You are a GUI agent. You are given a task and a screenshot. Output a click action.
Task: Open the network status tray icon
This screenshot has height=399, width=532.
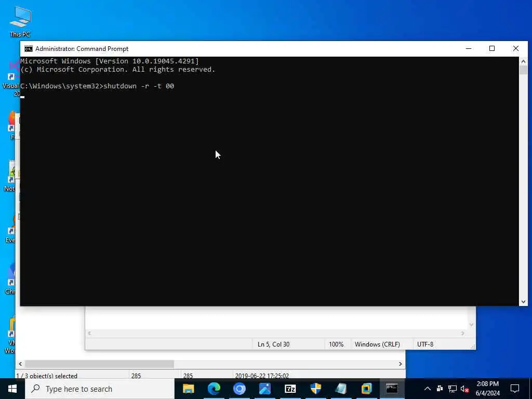[x=453, y=389]
